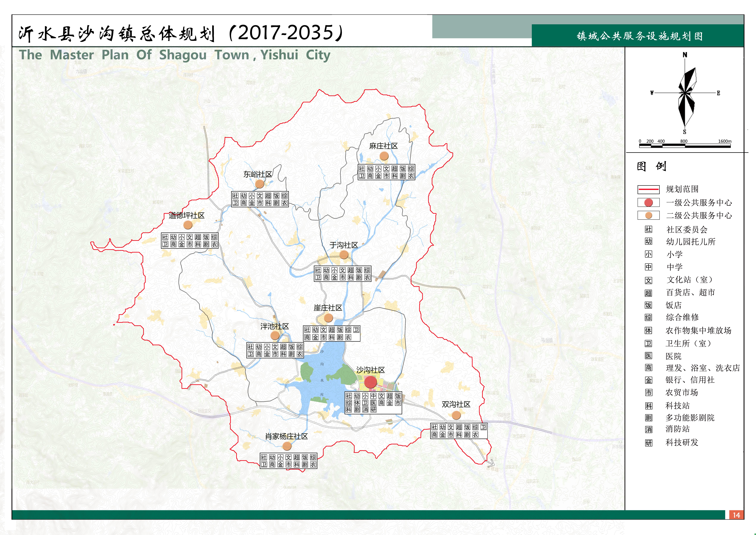
Task: Click the 卫 clinic legend icon
Action: (648, 343)
